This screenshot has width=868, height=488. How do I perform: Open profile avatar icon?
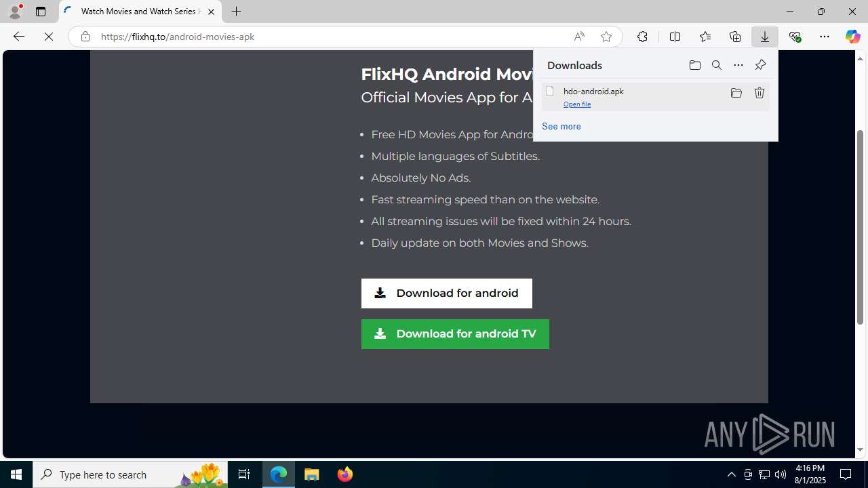point(15,12)
